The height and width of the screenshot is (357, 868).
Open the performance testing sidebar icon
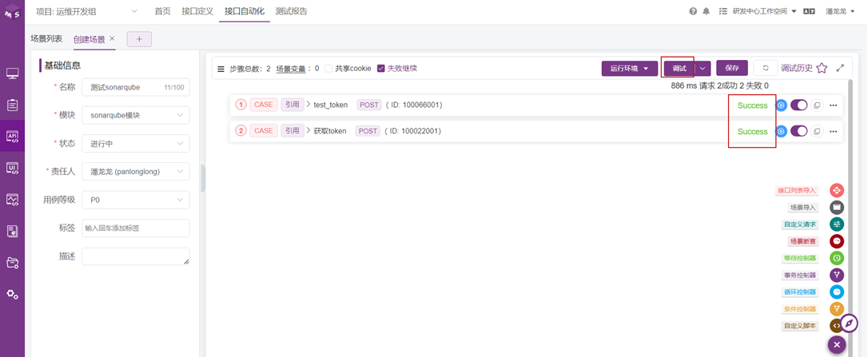coord(12,199)
